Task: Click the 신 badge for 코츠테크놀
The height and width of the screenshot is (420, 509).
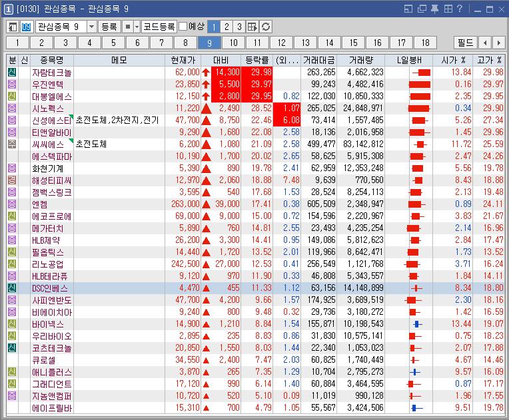Action: click(x=12, y=347)
